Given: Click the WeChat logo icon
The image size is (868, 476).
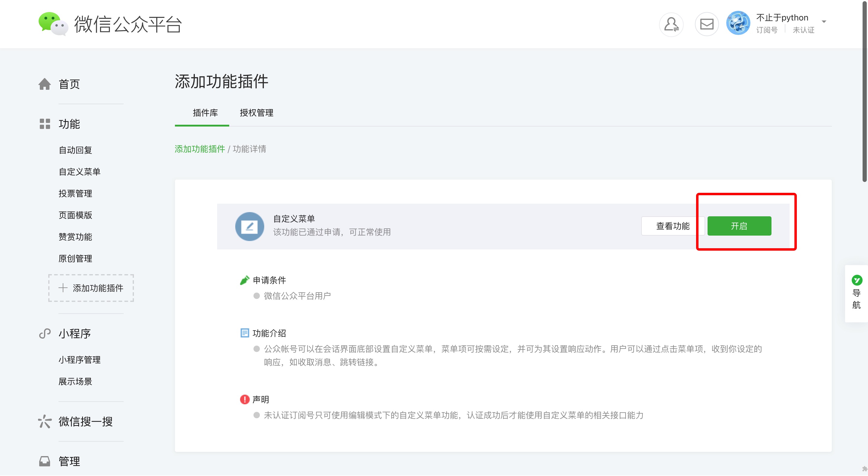Looking at the screenshot, I should click(x=53, y=23).
